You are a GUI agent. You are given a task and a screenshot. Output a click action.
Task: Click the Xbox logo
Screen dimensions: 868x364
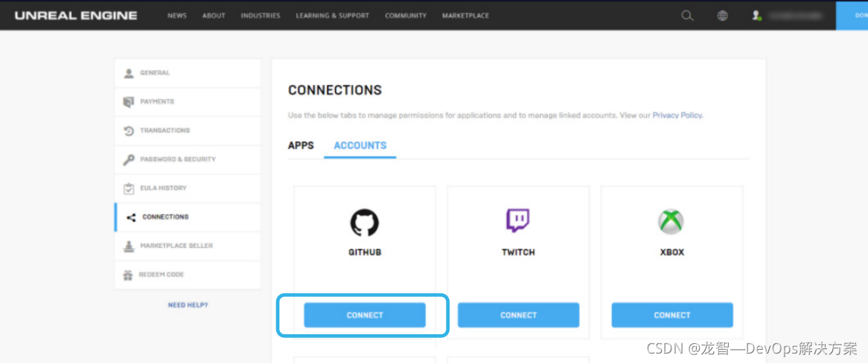pos(671,221)
